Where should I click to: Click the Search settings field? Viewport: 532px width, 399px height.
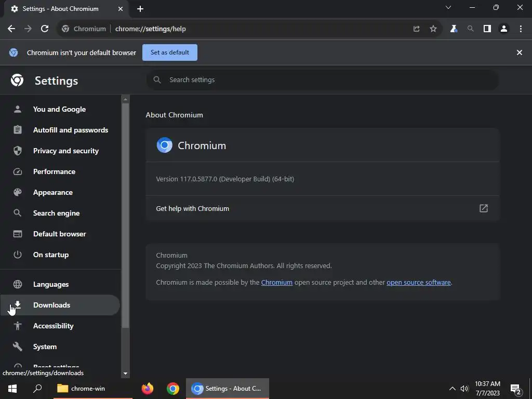[x=322, y=80]
